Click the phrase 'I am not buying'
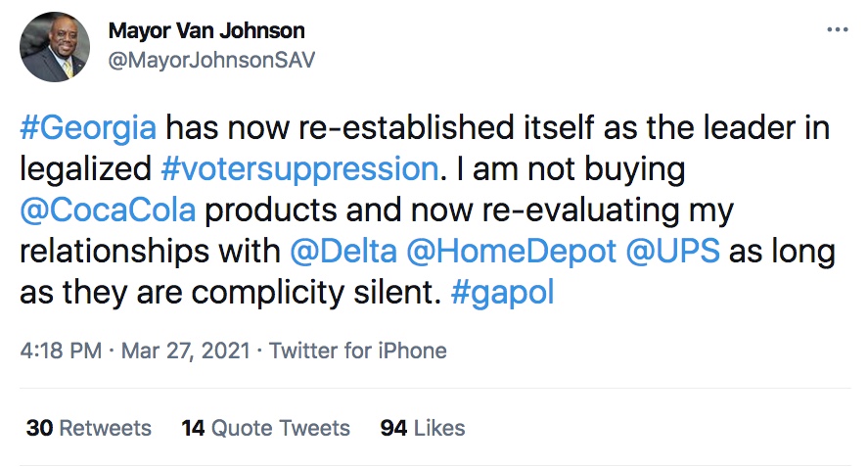The height and width of the screenshot is (467, 868). [566, 170]
